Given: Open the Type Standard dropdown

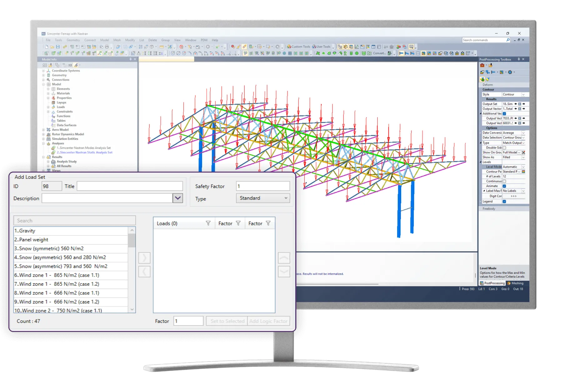Looking at the screenshot, I should (263, 198).
